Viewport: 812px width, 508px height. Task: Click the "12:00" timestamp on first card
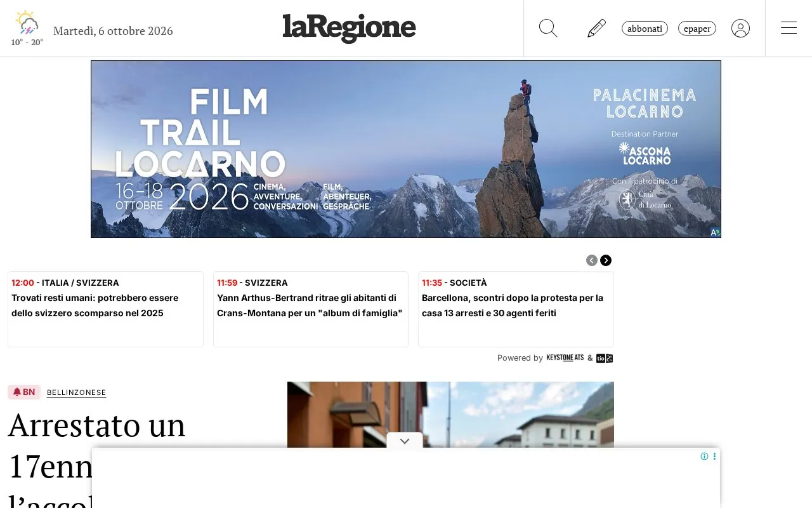point(23,283)
